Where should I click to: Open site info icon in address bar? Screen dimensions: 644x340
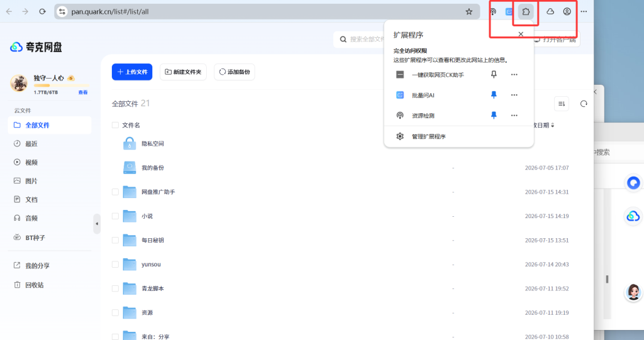click(x=62, y=11)
